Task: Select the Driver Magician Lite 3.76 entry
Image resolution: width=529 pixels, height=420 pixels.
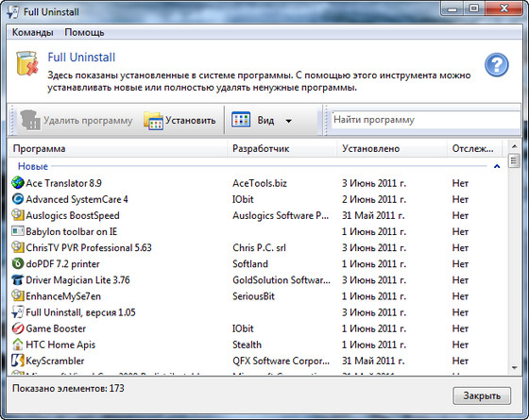Action: [77, 280]
